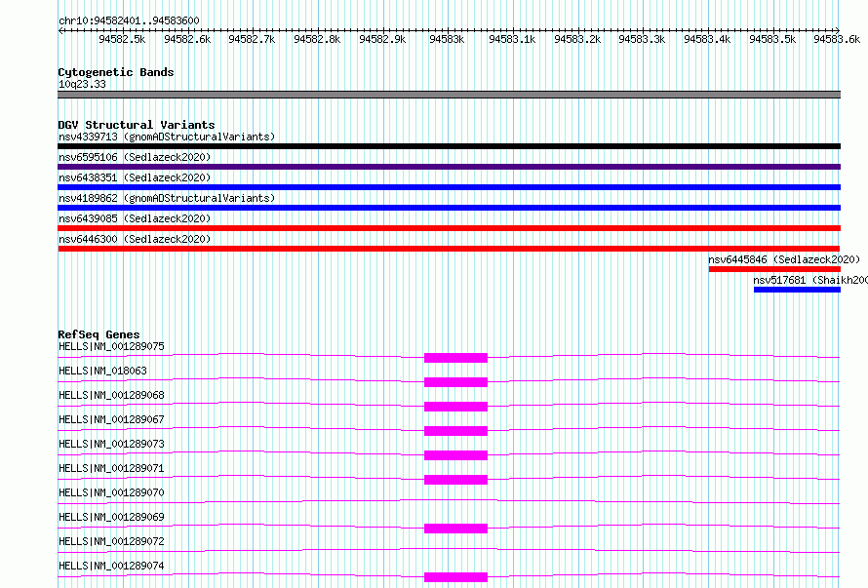Viewport: 868px width, 588px height.
Task: Open variant nsv6438351 label
Action: coord(135,177)
